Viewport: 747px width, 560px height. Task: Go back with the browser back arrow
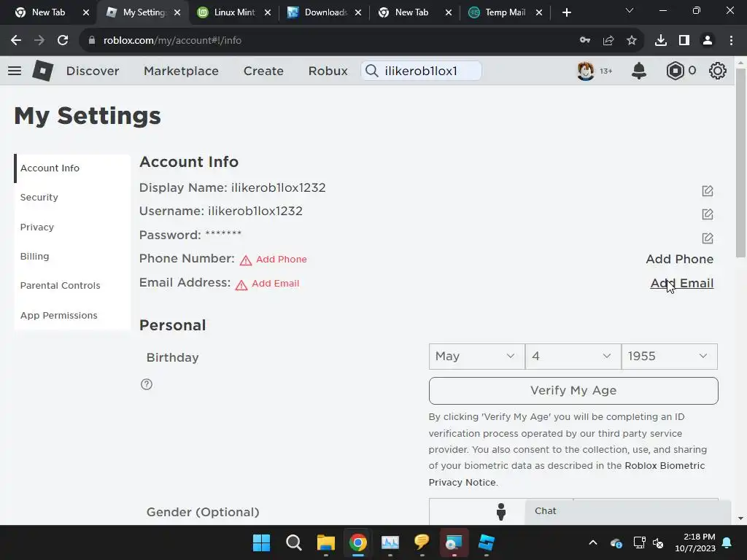[16, 41]
